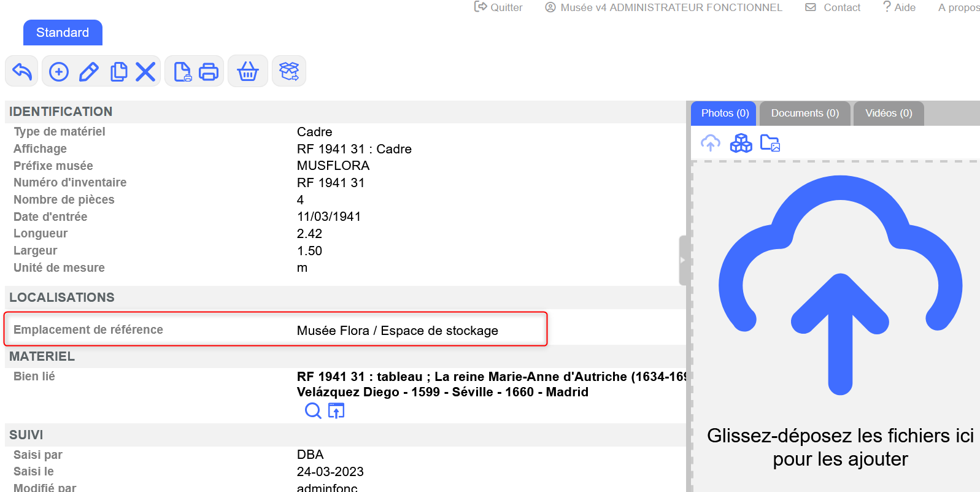The image size is (980, 492).
Task: Print the record with printer icon
Action: (209, 72)
